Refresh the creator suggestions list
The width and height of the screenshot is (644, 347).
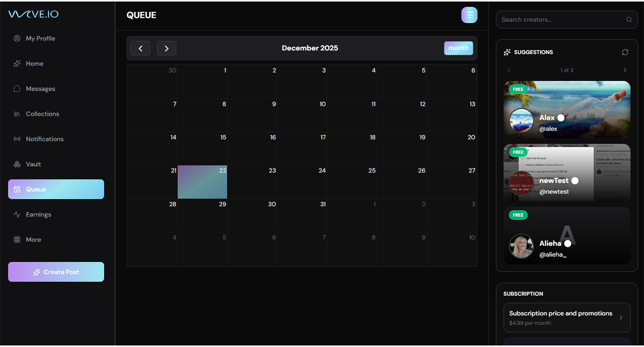[625, 52]
